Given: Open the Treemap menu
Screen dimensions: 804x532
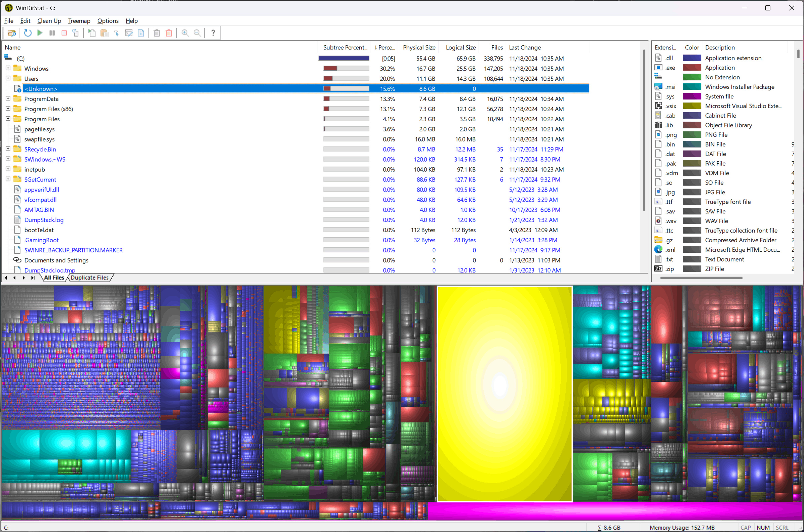Looking at the screenshot, I should tap(79, 21).
